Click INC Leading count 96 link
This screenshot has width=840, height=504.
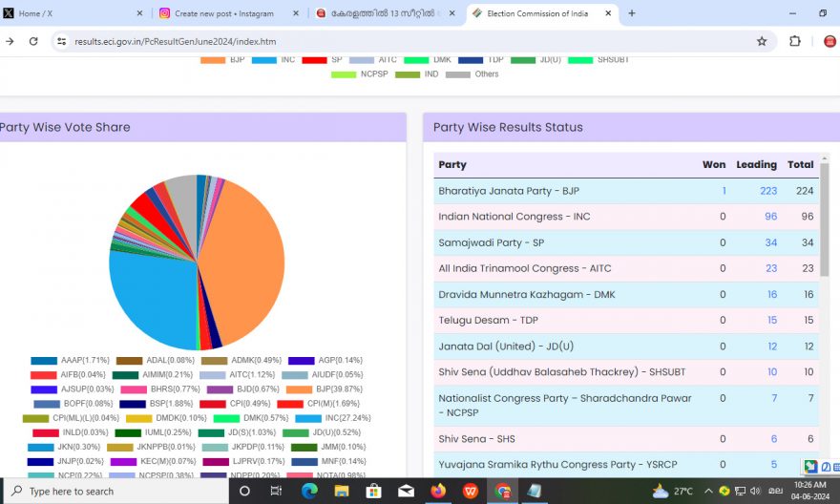click(x=771, y=217)
